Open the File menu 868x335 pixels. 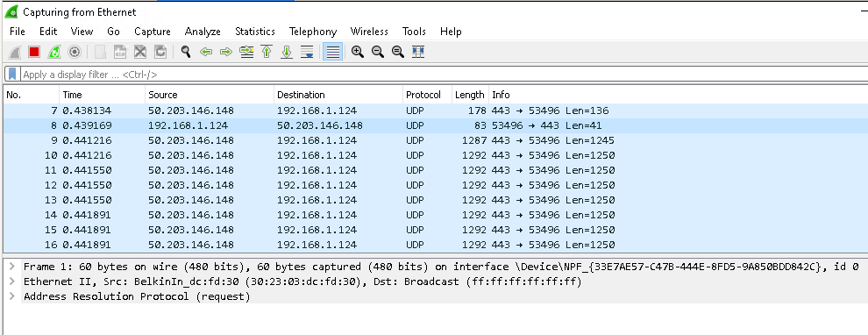[x=18, y=32]
